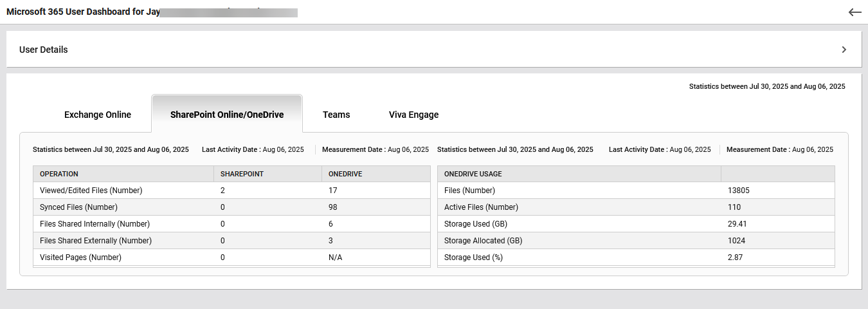Select the Files Shared Internally (Number) label
Screen dimensions: 868x309
(95, 224)
